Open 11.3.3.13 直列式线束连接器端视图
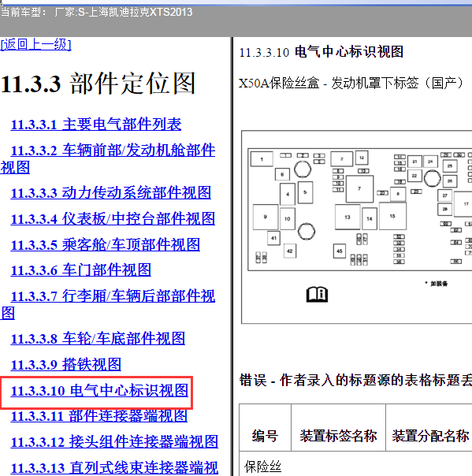Image resolution: width=472 pixels, height=476 pixels. (114, 468)
